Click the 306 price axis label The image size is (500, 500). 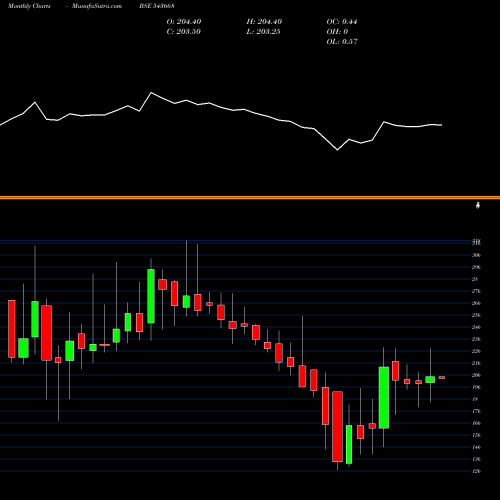[x=476, y=255]
